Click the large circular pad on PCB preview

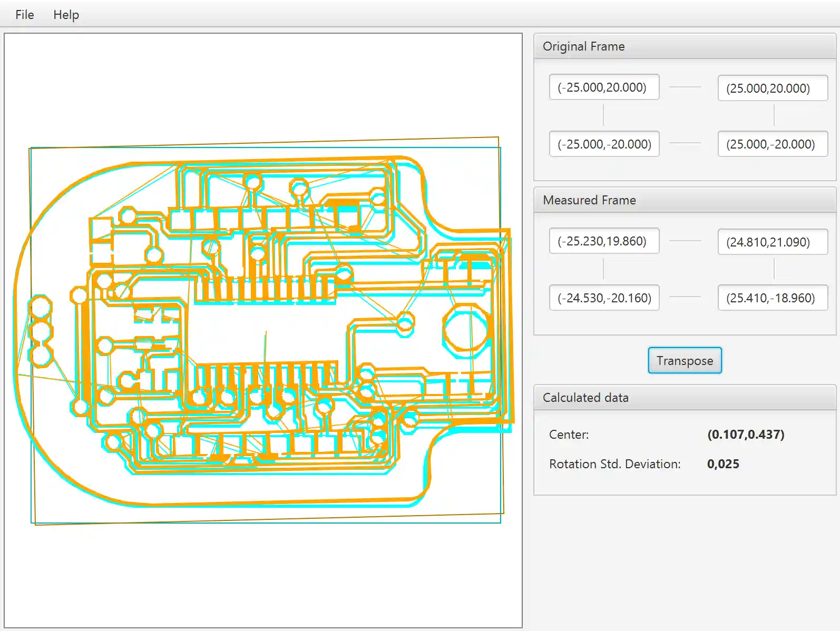click(466, 329)
